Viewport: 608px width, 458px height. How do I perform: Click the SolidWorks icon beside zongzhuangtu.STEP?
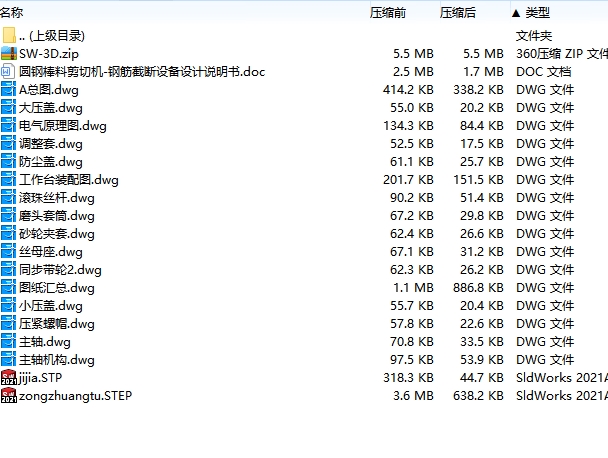pyautogui.click(x=9, y=395)
